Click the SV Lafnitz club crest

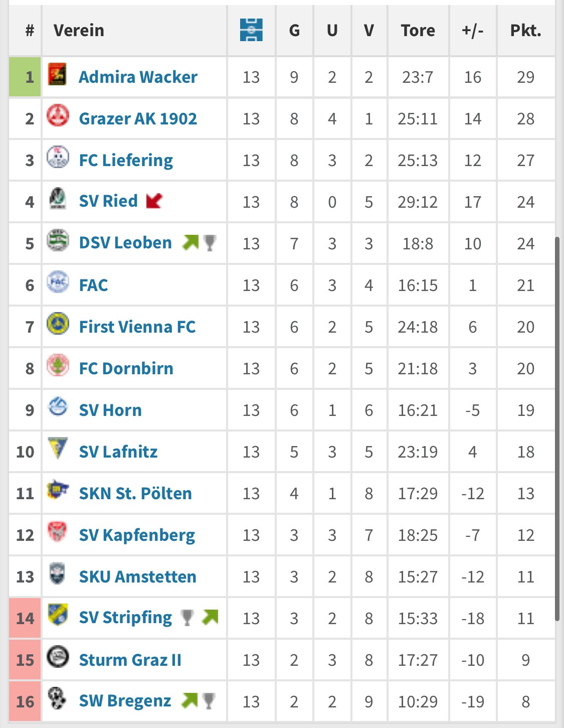tap(58, 448)
